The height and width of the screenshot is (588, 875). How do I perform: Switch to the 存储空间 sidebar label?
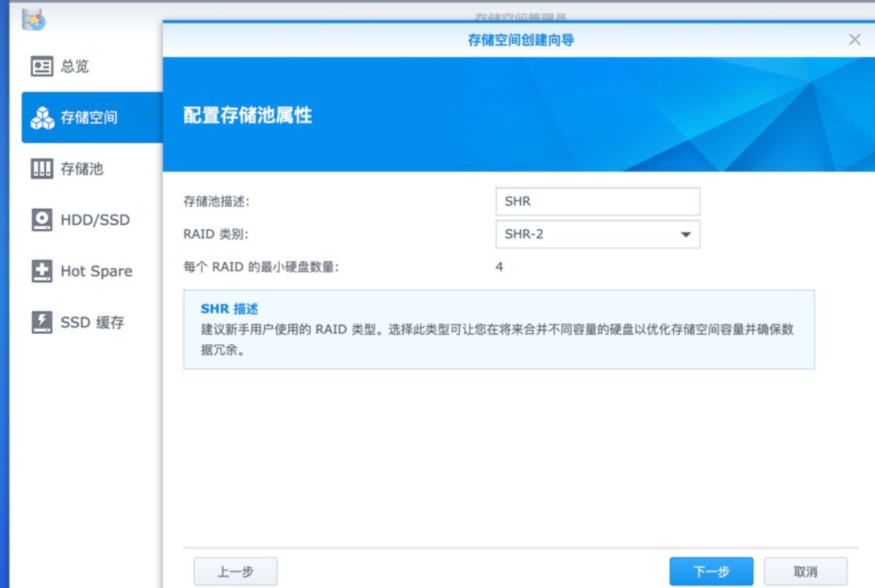(88, 118)
